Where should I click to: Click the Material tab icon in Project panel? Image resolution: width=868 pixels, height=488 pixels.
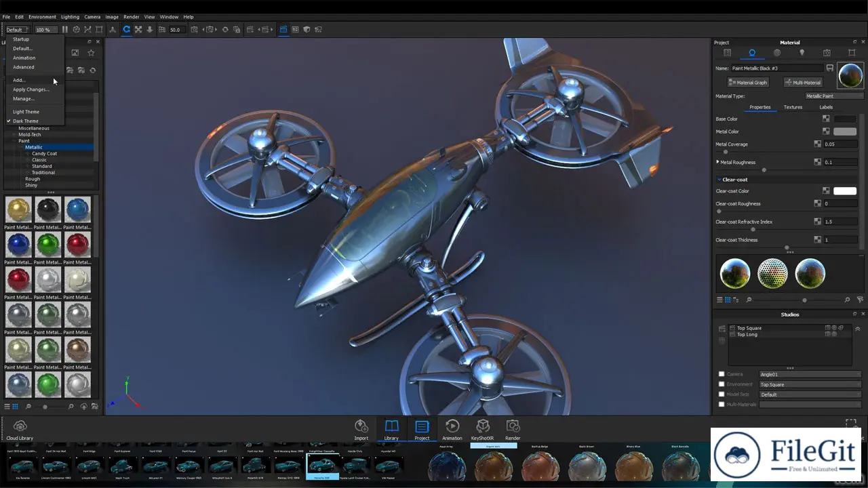(x=752, y=53)
